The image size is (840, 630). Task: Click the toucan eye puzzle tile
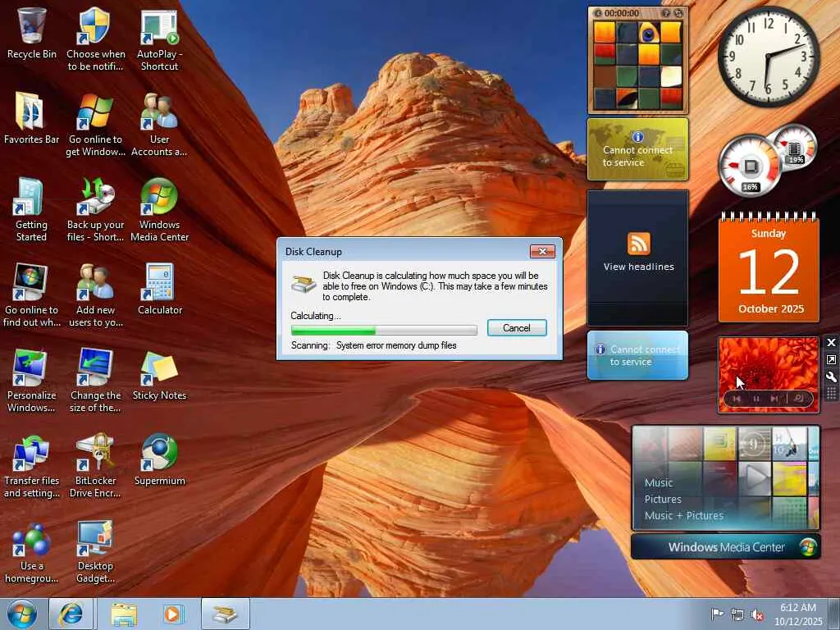pos(649,33)
